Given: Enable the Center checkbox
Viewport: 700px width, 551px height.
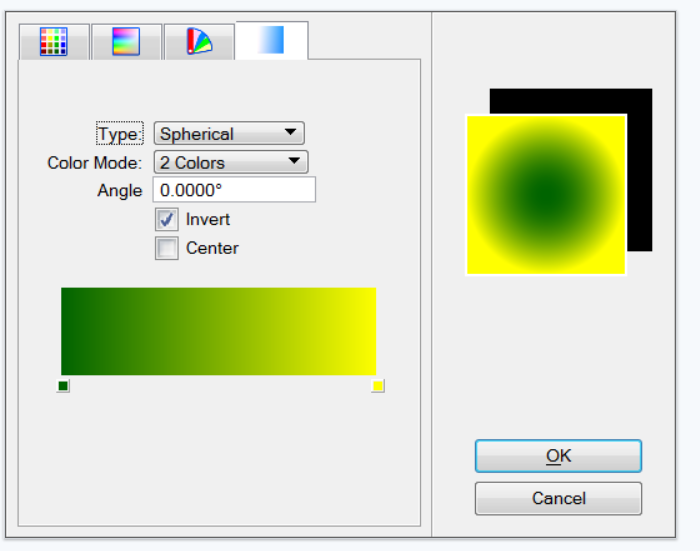Looking at the screenshot, I should 167,248.
